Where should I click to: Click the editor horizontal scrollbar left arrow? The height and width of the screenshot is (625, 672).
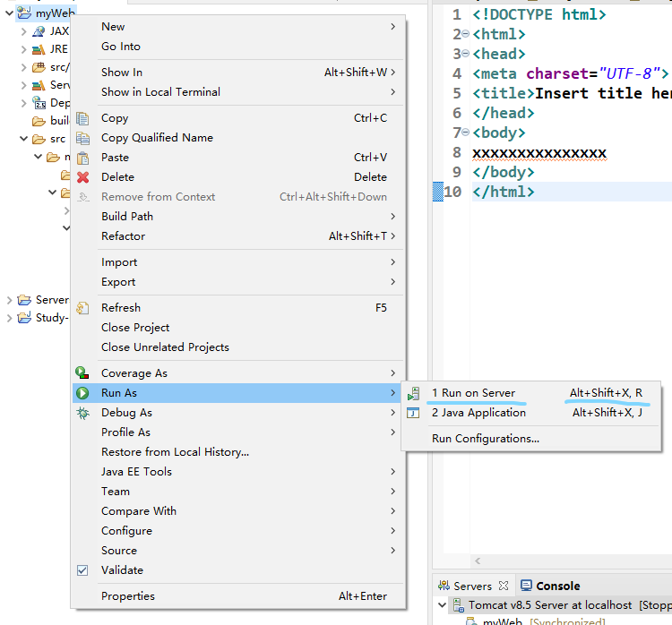tap(478, 561)
